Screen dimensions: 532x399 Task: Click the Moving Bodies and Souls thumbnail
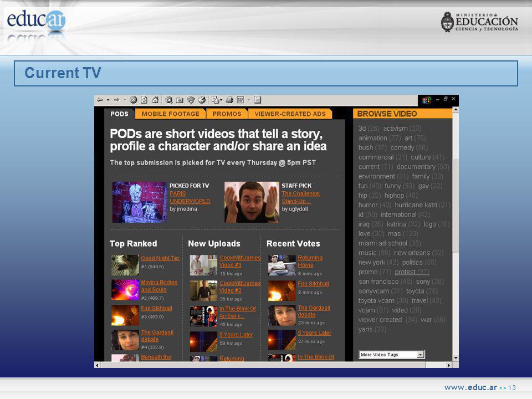click(125, 290)
